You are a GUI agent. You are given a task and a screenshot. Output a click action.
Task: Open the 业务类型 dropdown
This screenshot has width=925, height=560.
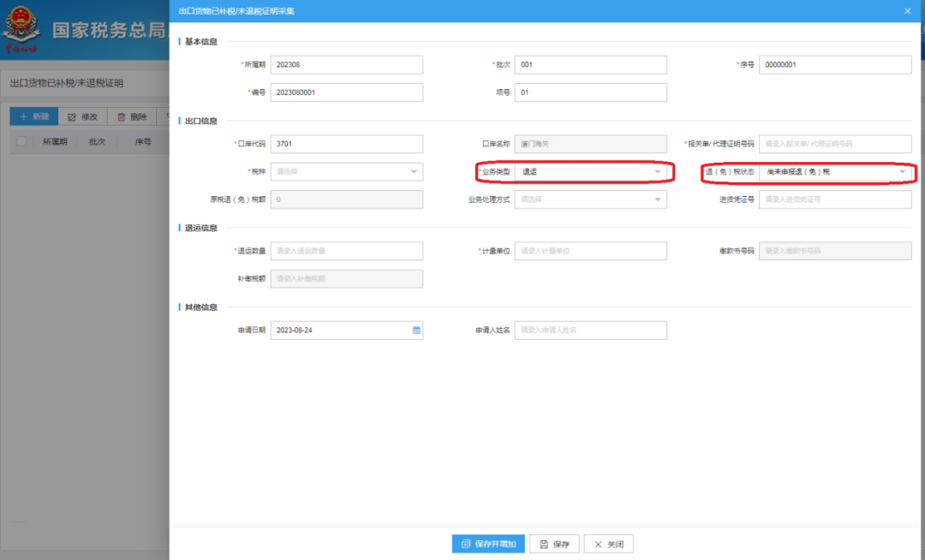590,171
